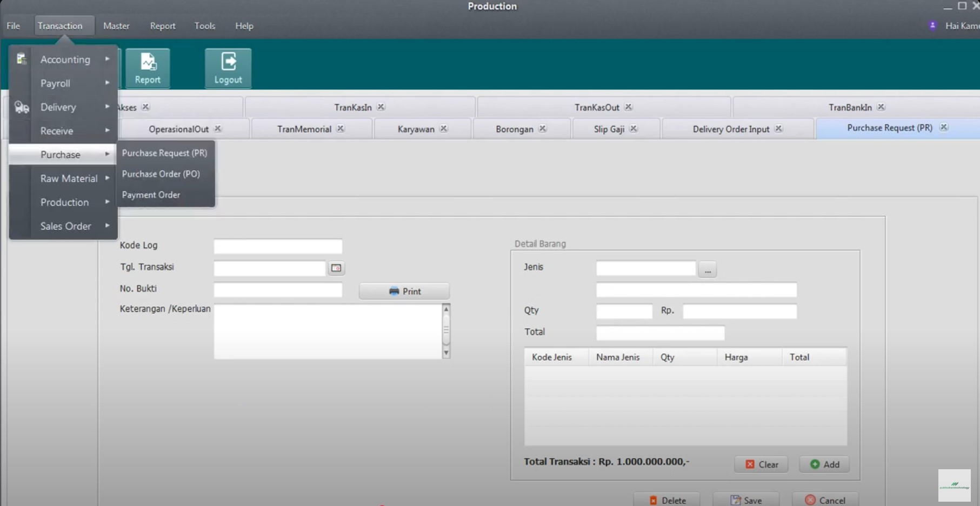Close the OperasionalOut tab
This screenshot has width=980, height=506.
point(218,129)
